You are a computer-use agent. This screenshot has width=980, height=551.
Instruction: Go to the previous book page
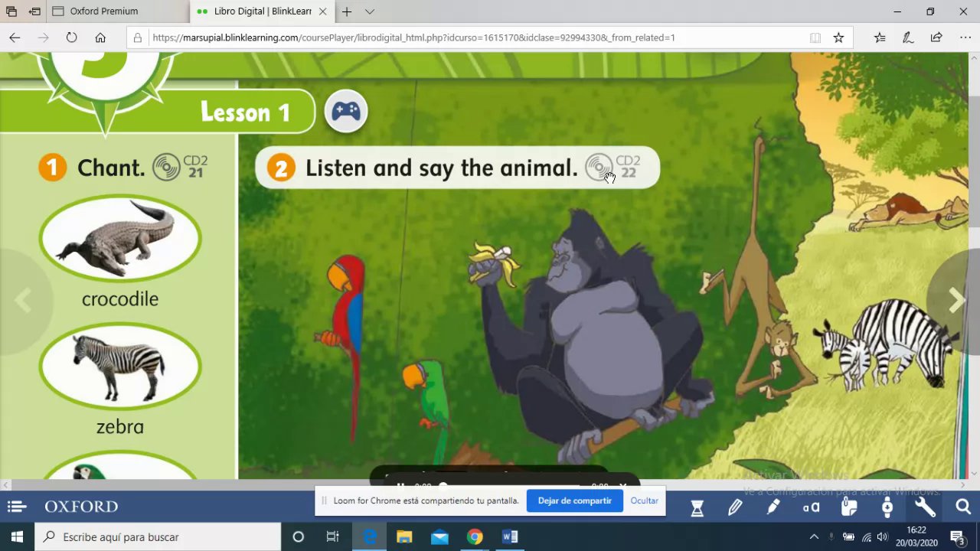tap(23, 301)
